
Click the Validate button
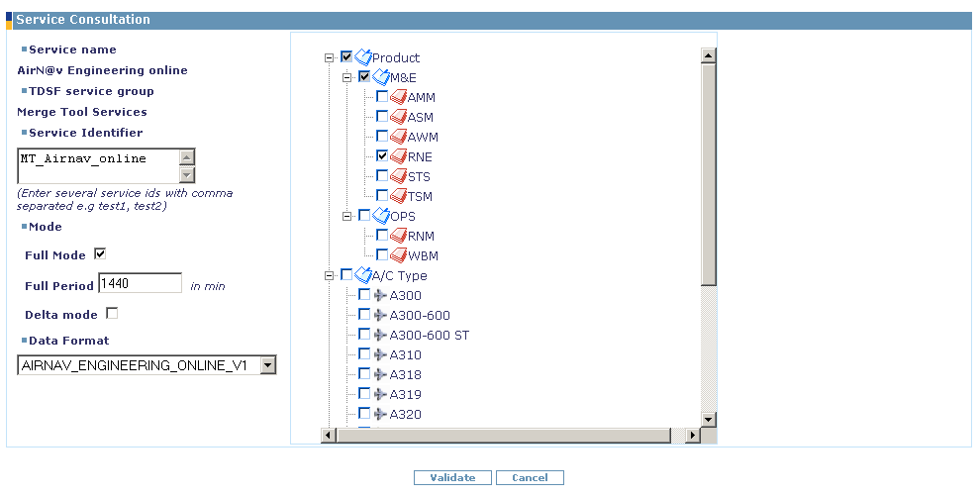pos(452,477)
